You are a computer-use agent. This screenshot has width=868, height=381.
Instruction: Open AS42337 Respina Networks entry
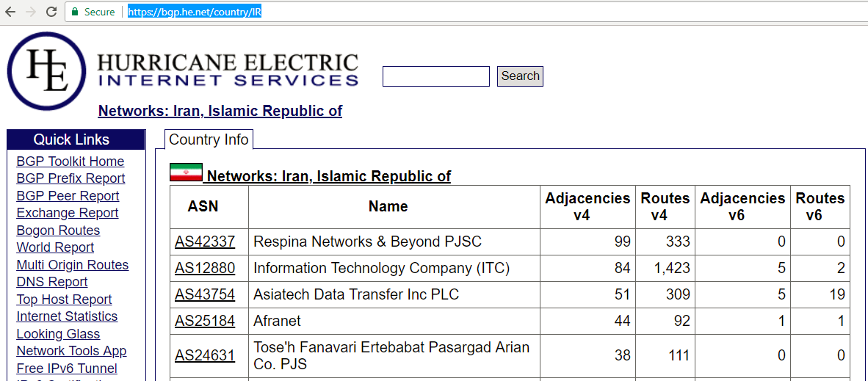[205, 242]
